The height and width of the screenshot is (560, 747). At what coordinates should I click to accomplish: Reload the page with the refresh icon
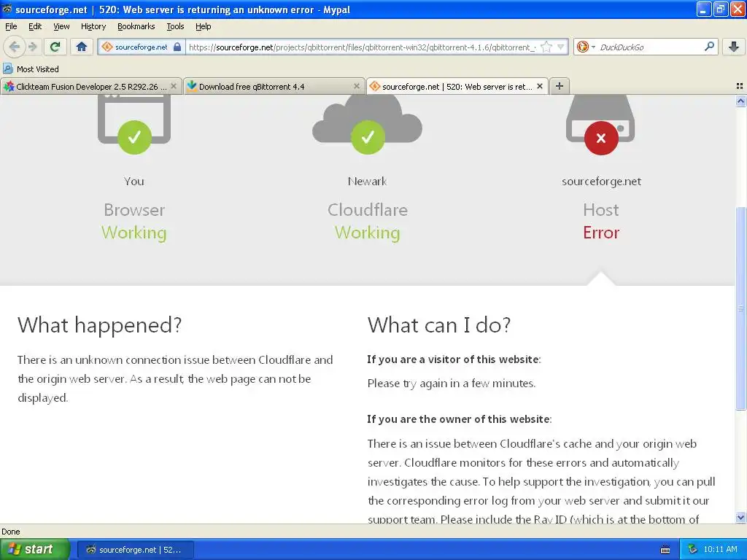click(x=55, y=47)
